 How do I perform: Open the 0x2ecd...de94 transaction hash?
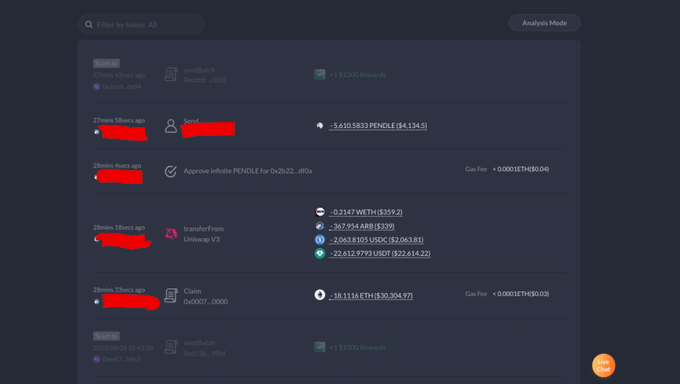tap(122, 86)
